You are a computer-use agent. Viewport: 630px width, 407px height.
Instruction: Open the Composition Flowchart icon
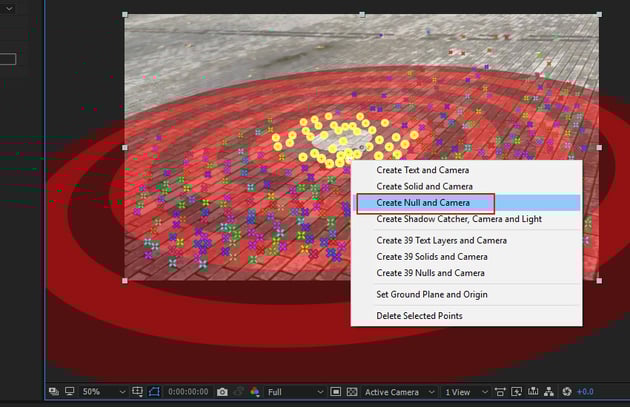pos(549,392)
